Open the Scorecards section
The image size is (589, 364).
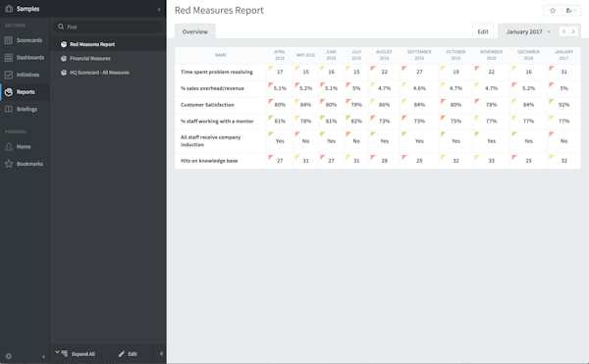25,40
